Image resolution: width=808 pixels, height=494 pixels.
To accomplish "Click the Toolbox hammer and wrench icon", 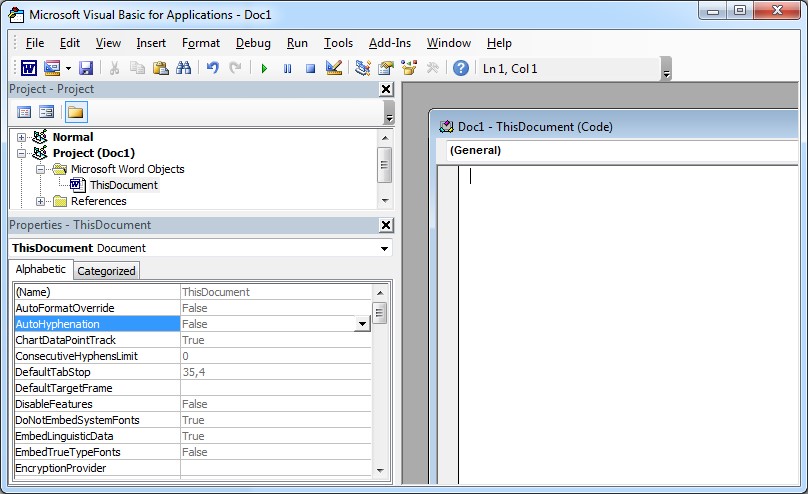I will 432,68.
